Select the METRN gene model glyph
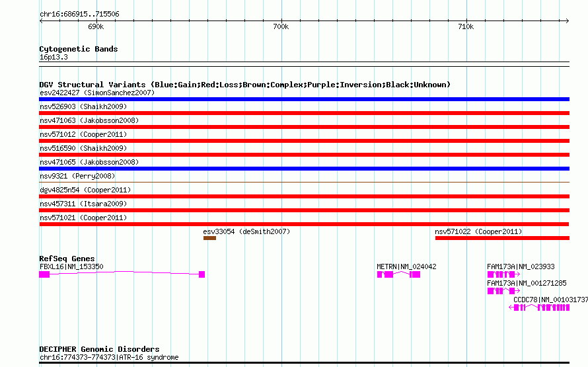588x367 pixels. pos(398,274)
